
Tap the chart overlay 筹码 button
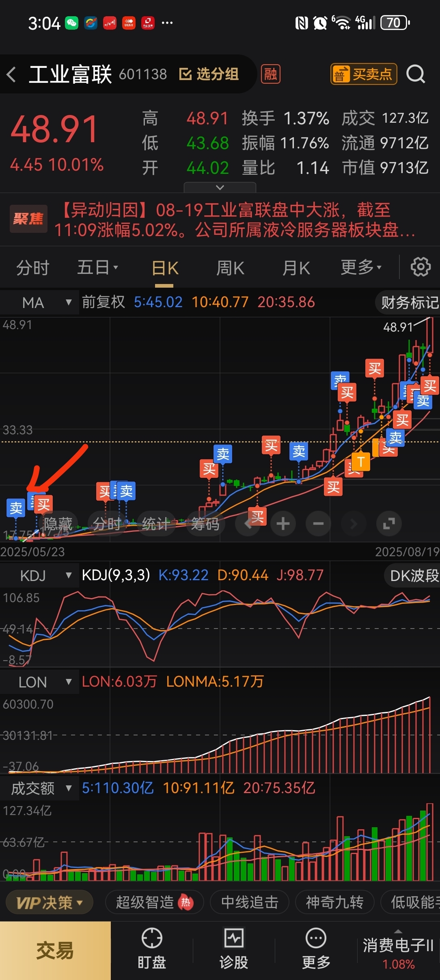[x=205, y=524]
